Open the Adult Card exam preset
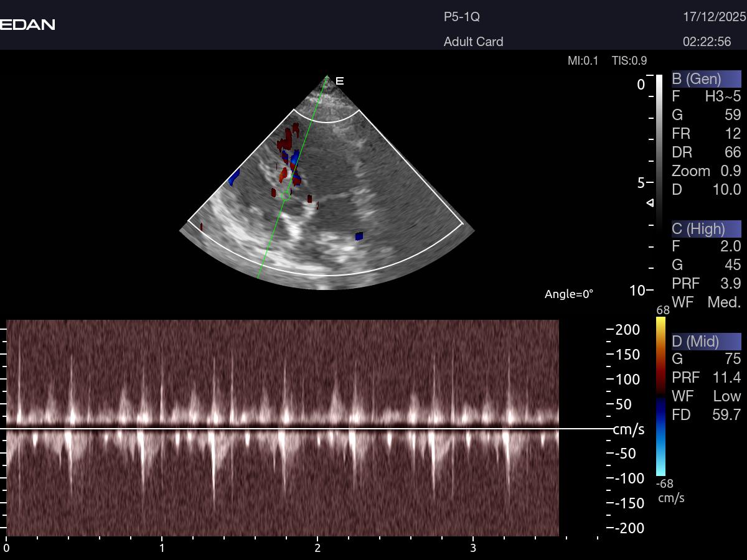This screenshot has height=560, width=747. tap(473, 42)
